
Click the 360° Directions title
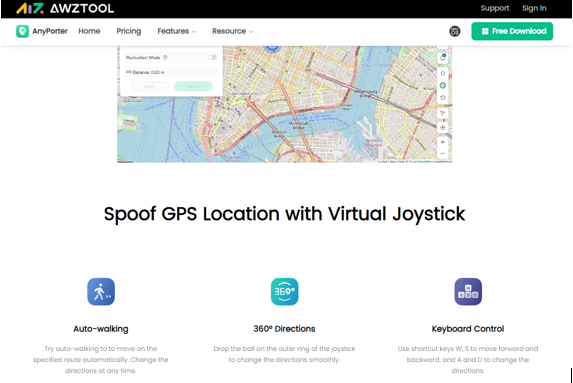tap(284, 329)
